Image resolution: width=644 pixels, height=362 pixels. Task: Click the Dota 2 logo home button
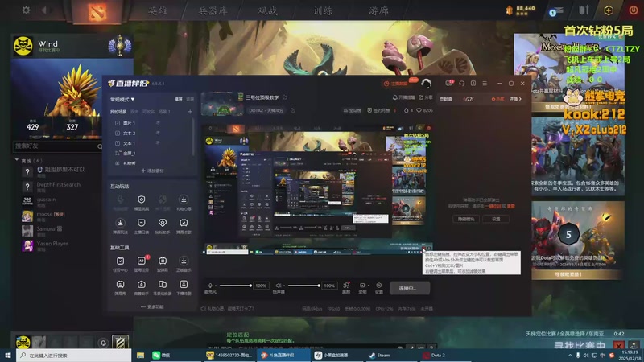(97, 10)
